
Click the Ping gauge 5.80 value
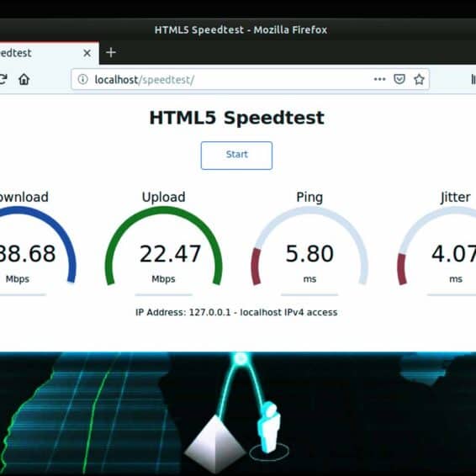[309, 254]
